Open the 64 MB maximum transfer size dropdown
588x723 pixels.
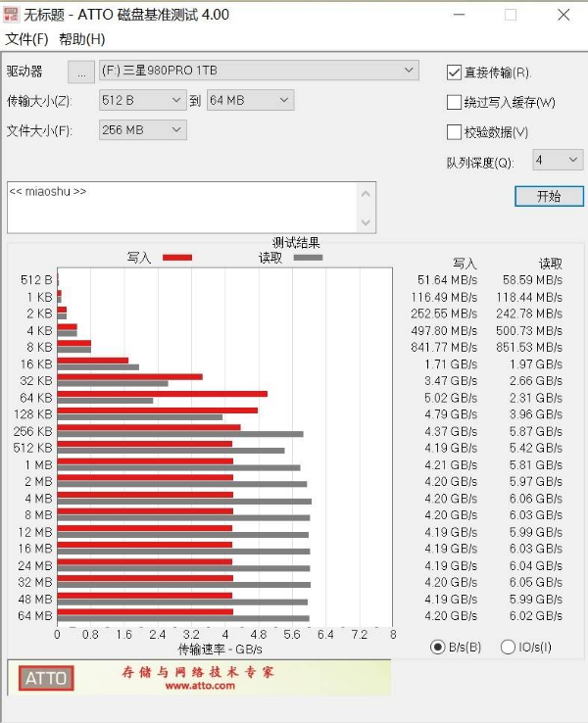coord(251,100)
